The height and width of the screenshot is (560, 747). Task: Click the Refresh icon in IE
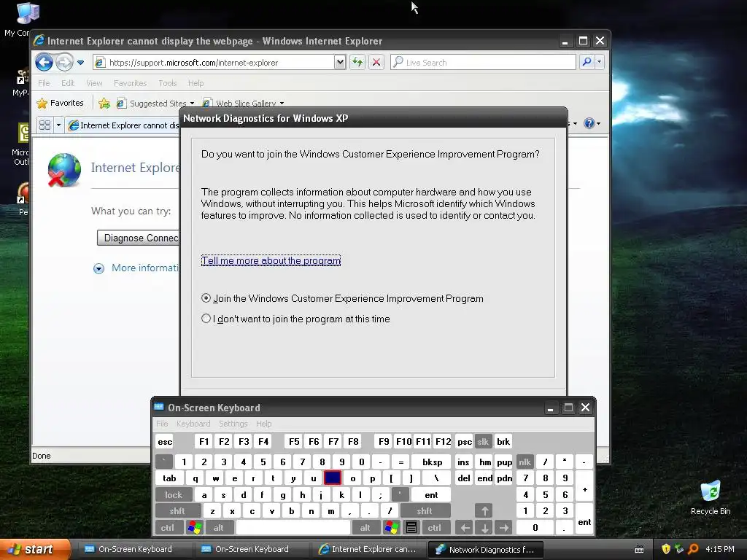(357, 63)
